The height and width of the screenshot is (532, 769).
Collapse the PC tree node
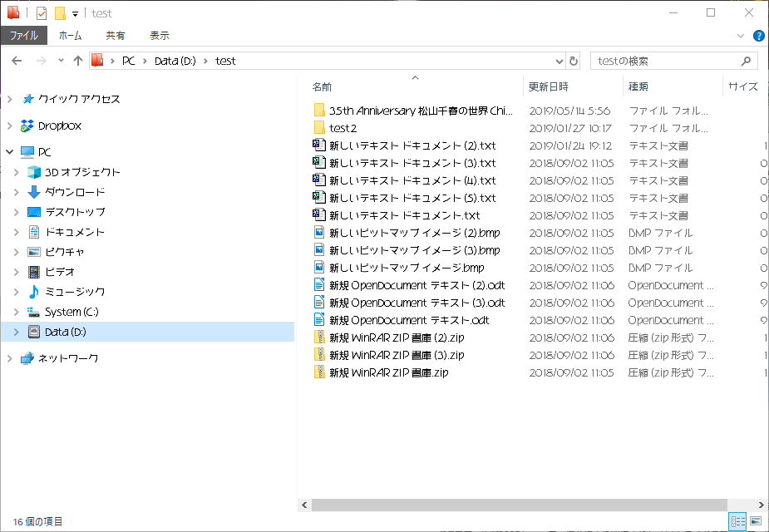tap(10, 152)
